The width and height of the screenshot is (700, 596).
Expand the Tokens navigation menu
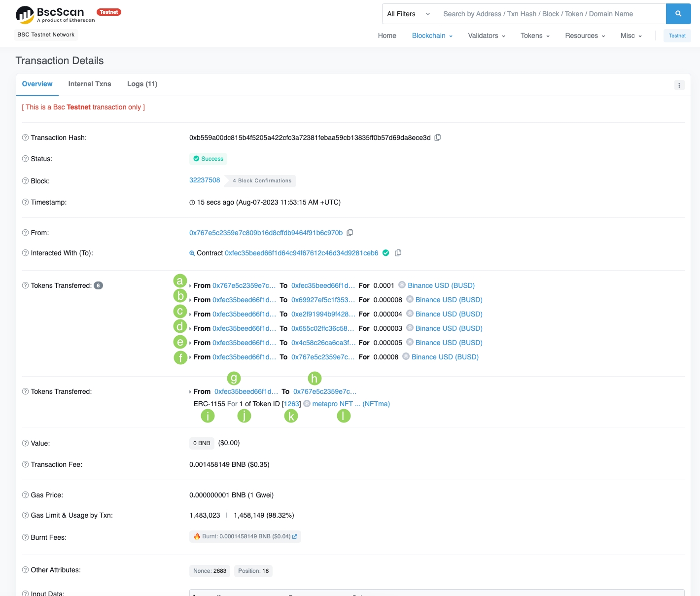tap(534, 35)
